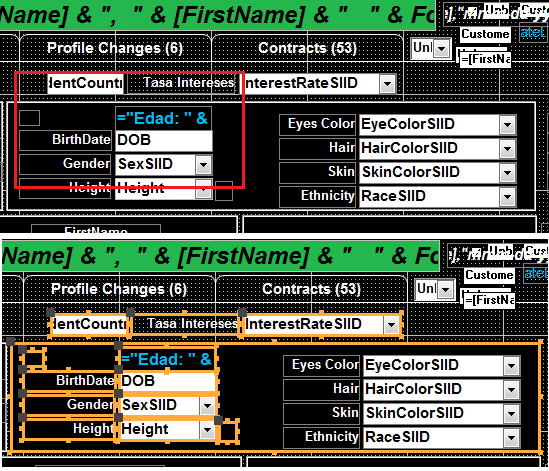Open SkinColorSIID dropdown arrow in upper form
This screenshot has width=549, height=471.
[x=508, y=173]
